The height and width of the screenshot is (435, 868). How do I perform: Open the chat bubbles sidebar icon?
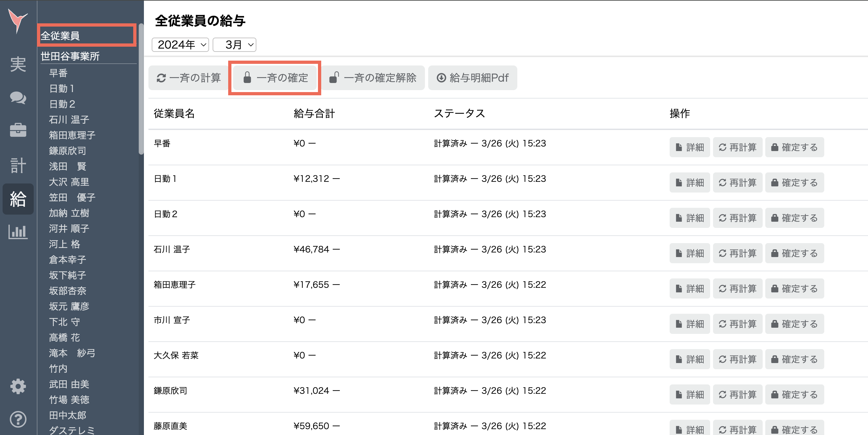tap(18, 98)
